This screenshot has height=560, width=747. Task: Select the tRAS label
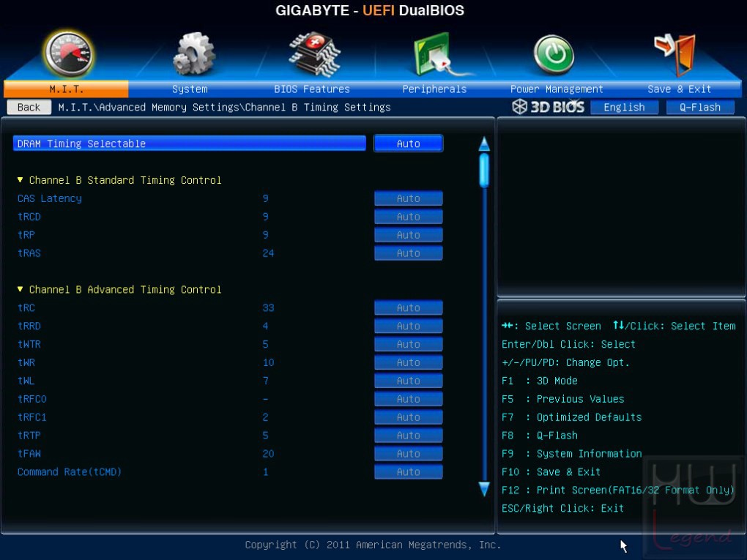pos(29,253)
